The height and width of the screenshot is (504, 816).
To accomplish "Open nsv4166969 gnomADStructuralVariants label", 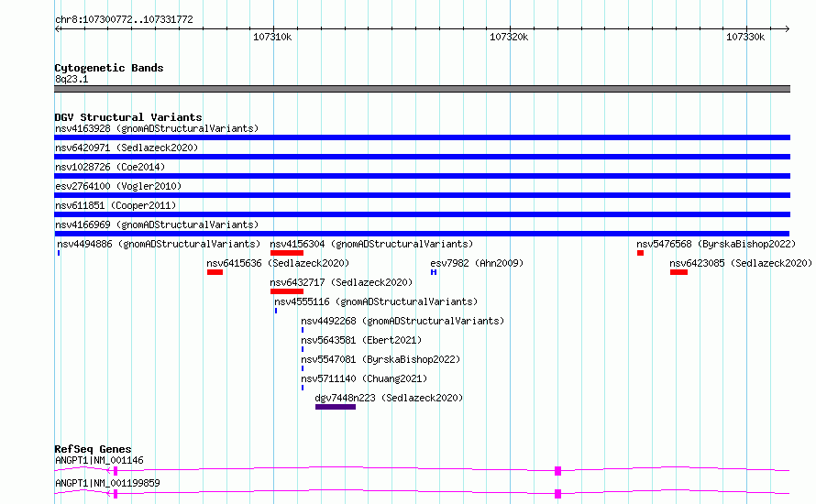I will 157,225.
